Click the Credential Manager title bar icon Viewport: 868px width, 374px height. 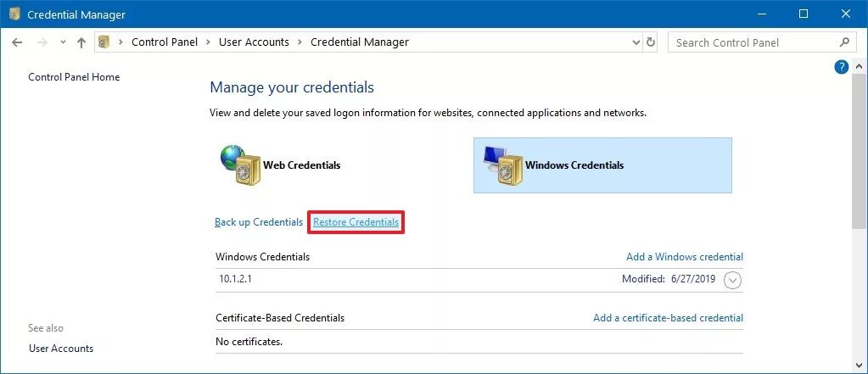[x=15, y=14]
